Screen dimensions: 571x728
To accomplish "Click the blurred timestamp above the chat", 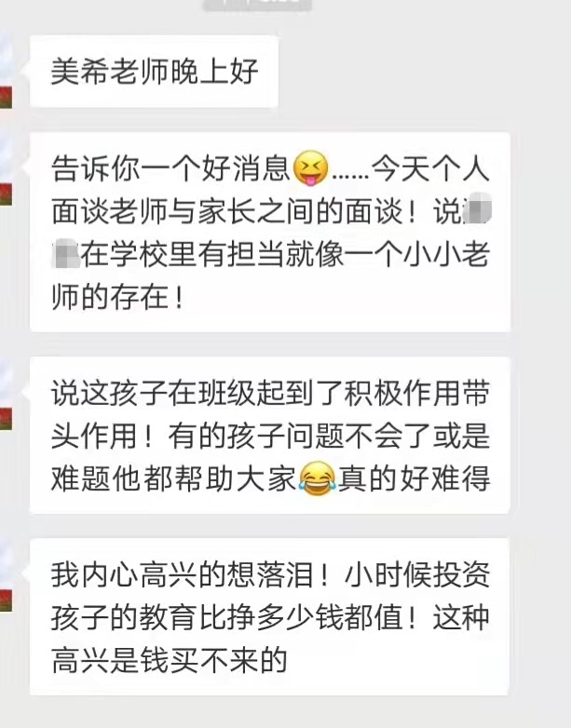I will tap(257, 5).
